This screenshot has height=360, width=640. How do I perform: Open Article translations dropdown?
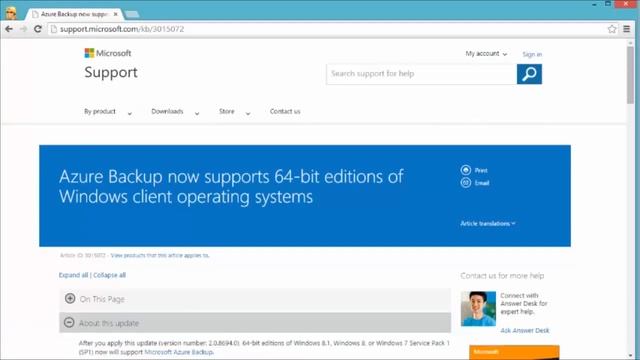pos(488,223)
